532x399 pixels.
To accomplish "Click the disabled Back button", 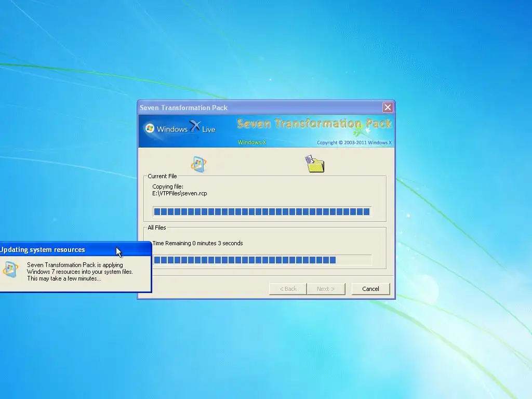I will 288,289.
